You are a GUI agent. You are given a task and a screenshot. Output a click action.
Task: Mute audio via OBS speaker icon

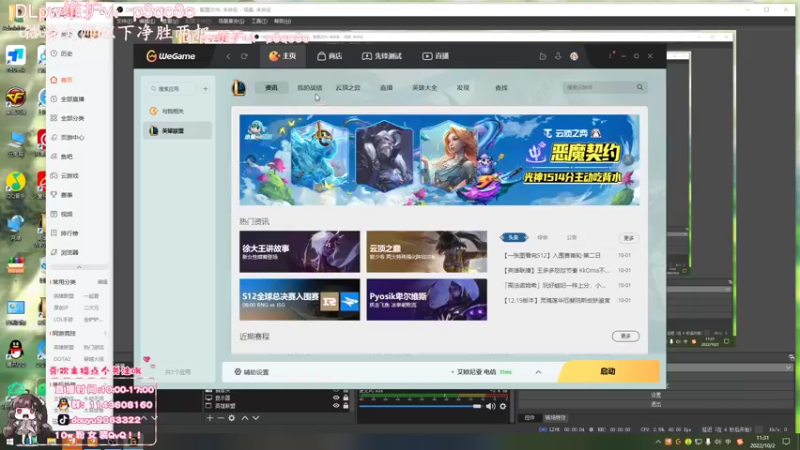pos(490,406)
